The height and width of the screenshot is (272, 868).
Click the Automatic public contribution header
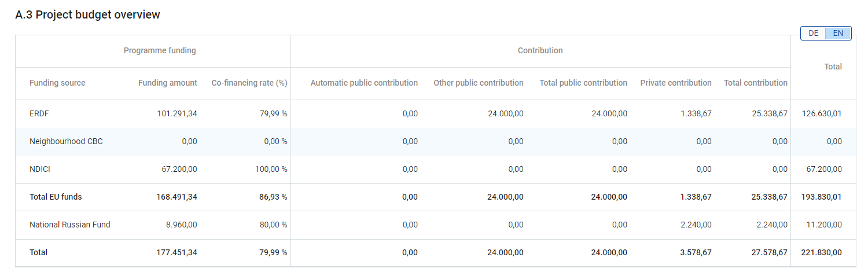point(364,83)
